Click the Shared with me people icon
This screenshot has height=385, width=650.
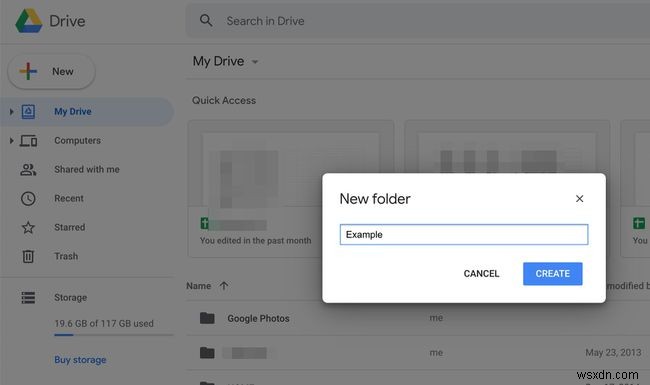point(28,169)
